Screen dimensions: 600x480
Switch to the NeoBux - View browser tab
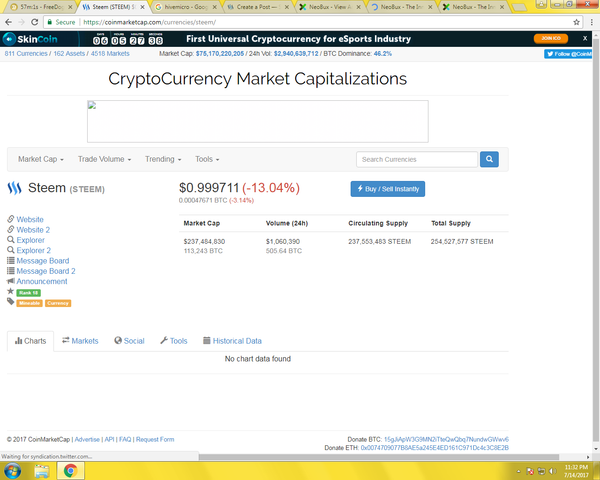[x=329, y=7]
